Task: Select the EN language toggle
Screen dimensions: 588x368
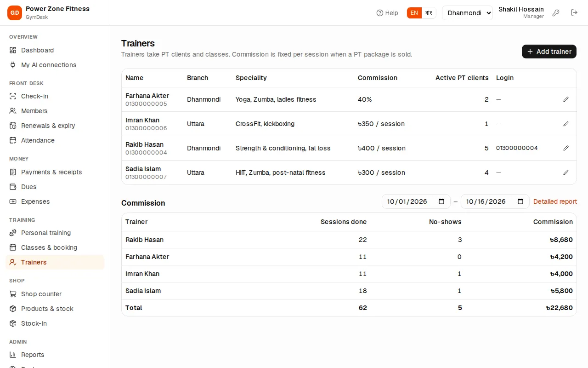Action: coord(414,13)
